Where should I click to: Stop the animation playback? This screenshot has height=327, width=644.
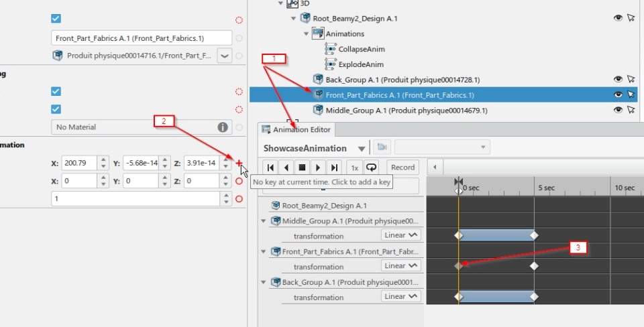[x=302, y=168]
